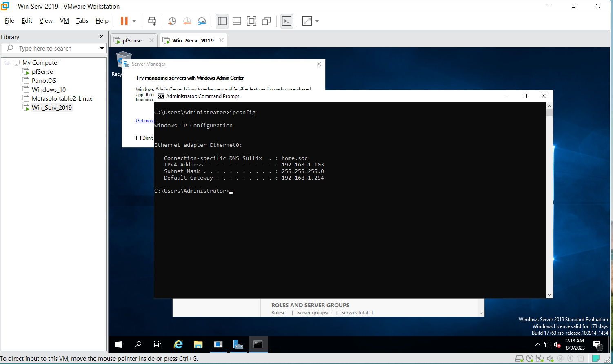The height and width of the screenshot is (364, 613).
Task: Close the pfSense tab
Action: (151, 40)
